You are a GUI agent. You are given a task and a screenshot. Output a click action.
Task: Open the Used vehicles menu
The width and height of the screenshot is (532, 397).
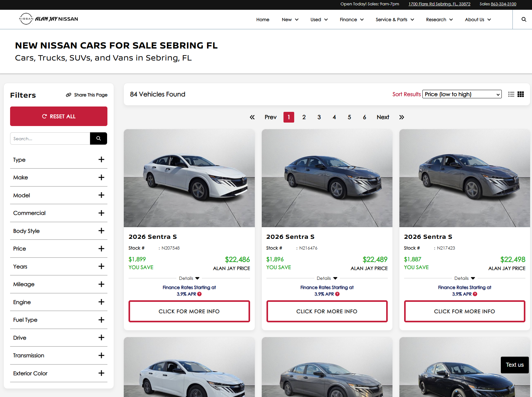pyautogui.click(x=319, y=20)
